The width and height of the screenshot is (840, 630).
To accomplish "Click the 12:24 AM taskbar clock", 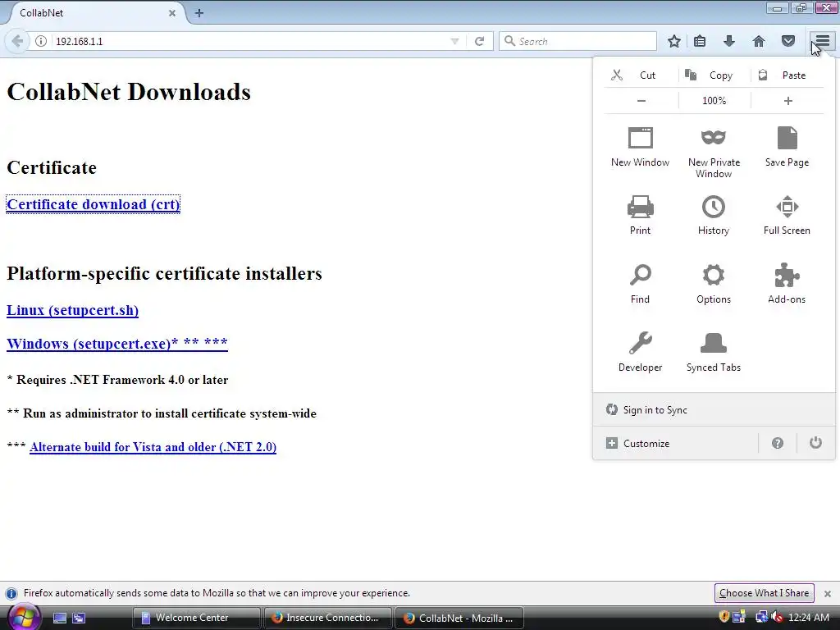I will pyautogui.click(x=808, y=618).
